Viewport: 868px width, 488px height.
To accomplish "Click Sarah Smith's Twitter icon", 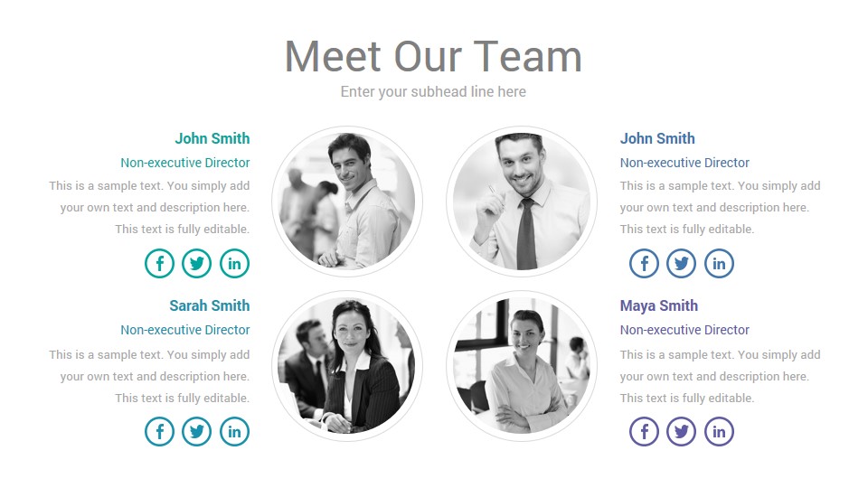I will 196,432.
